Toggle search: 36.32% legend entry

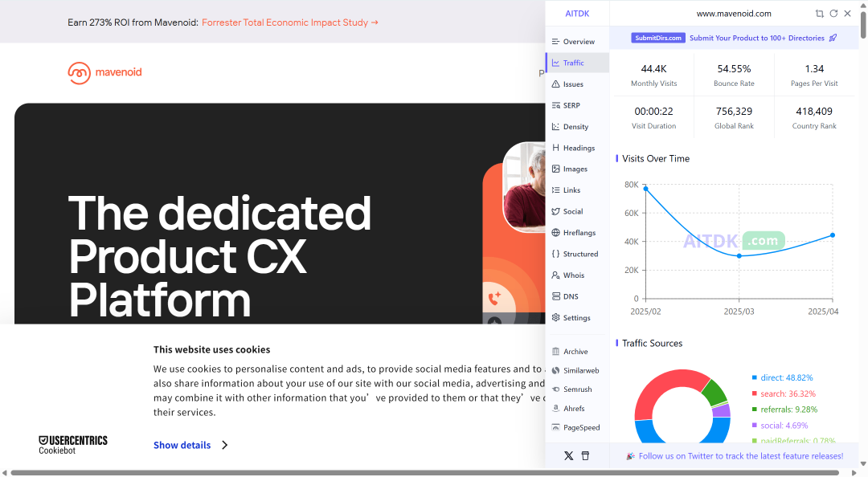click(x=784, y=393)
